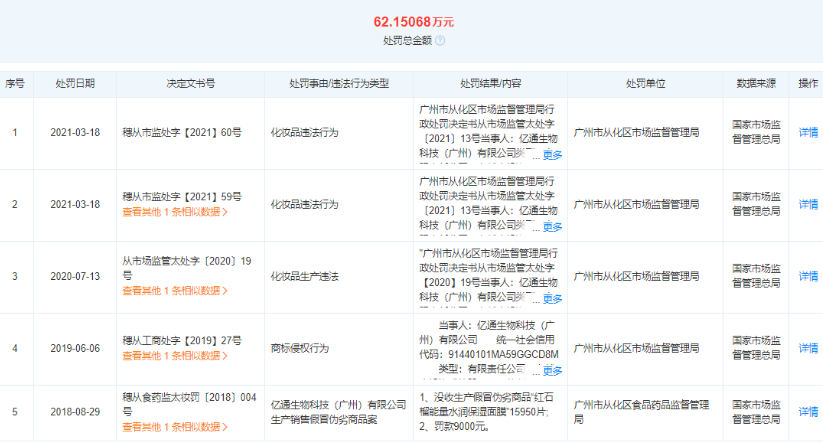The image size is (823, 444).
Task: Open 详情 for the 2018-08-29 penalty
Action: click(x=808, y=411)
